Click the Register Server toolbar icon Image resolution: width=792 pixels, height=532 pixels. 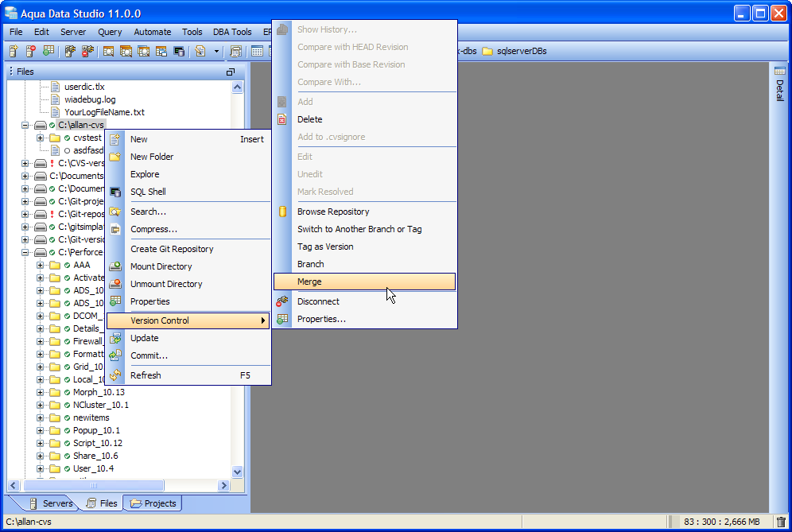tap(14, 51)
